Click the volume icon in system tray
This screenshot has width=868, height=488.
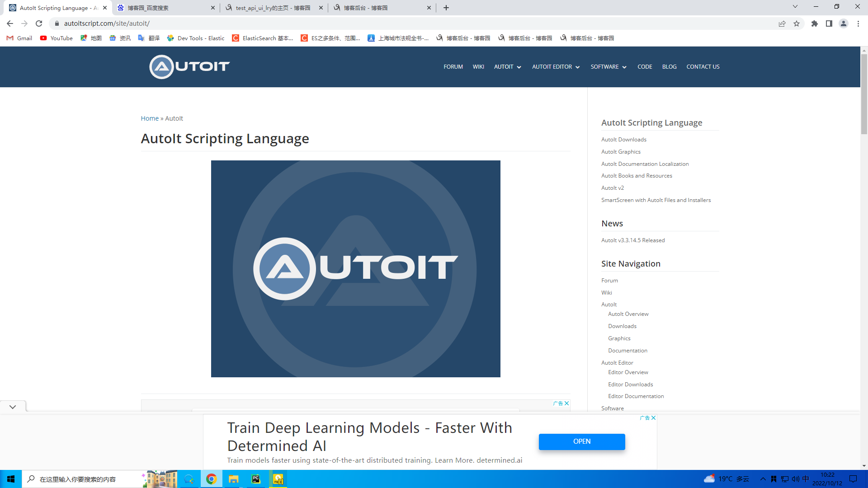[x=795, y=479]
